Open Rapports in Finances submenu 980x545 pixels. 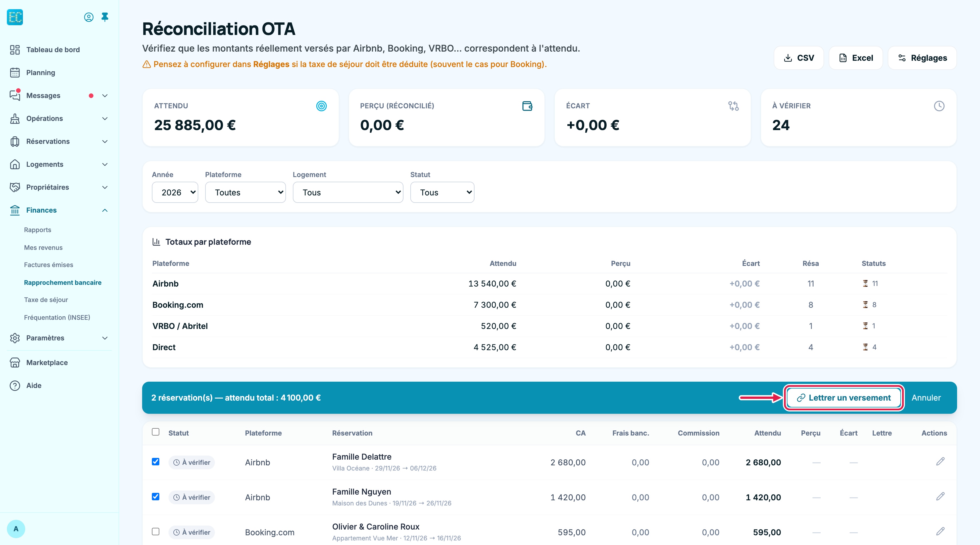pyautogui.click(x=38, y=230)
